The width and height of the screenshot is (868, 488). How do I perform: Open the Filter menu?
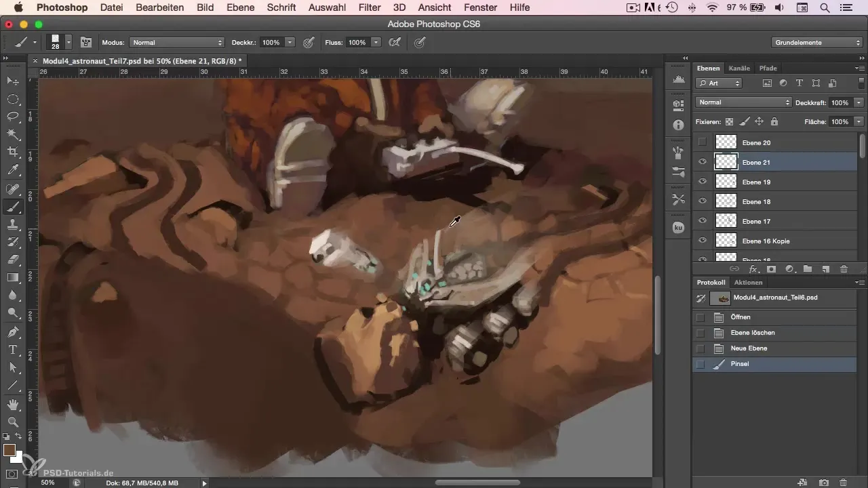tap(370, 7)
